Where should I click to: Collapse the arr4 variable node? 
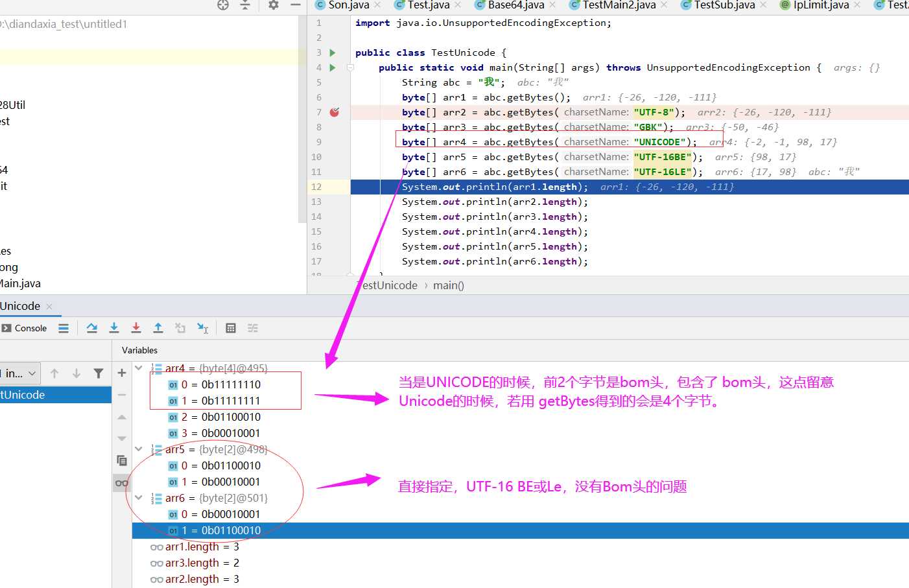coord(139,368)
